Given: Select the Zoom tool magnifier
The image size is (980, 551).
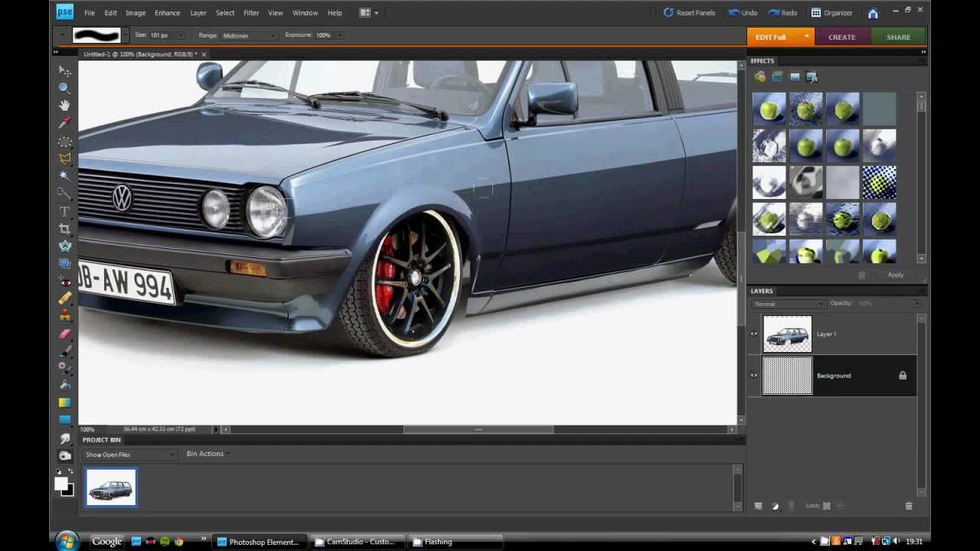Looking at the screenshot, I should pos(65,88).
